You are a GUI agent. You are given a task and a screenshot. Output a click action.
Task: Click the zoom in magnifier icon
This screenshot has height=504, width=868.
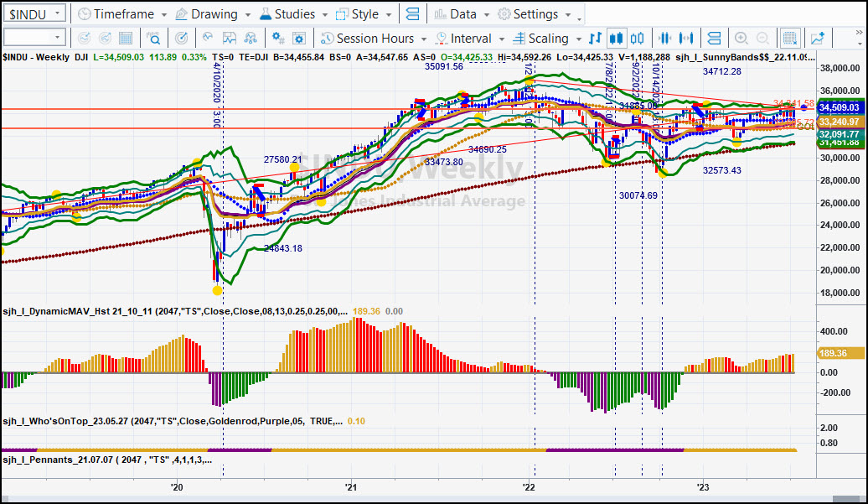coord(741,39)
